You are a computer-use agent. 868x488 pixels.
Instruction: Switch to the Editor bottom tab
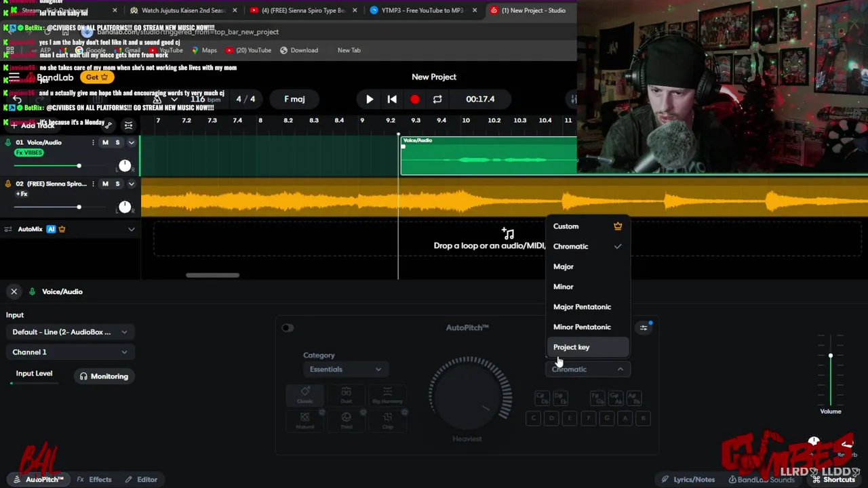coord(141,479)
